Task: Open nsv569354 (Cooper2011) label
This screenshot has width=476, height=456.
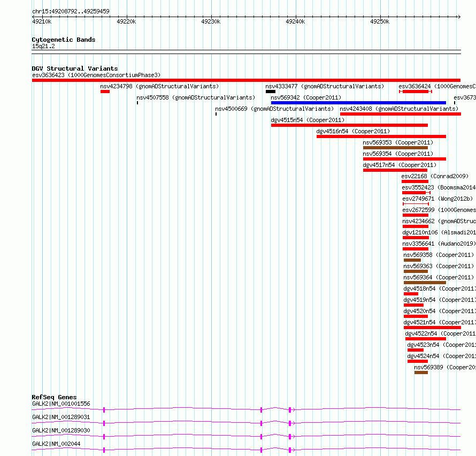Action: [x=398, y=154]
